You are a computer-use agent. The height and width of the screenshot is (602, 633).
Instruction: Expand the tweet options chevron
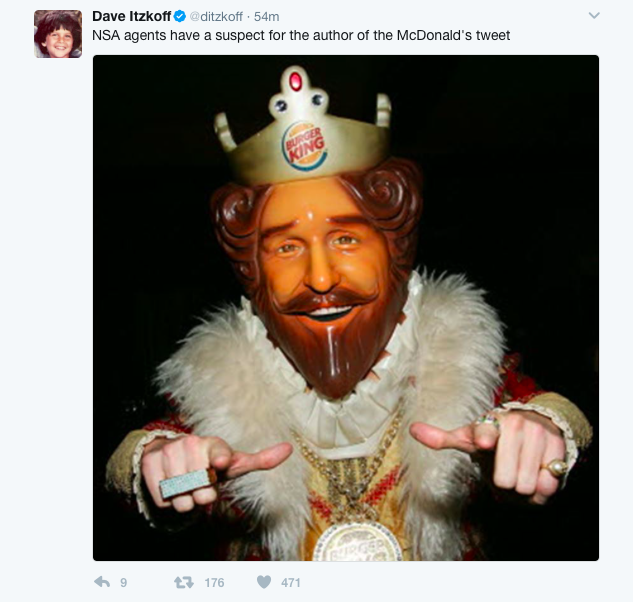pyautogui.click(x=594, y=16)
